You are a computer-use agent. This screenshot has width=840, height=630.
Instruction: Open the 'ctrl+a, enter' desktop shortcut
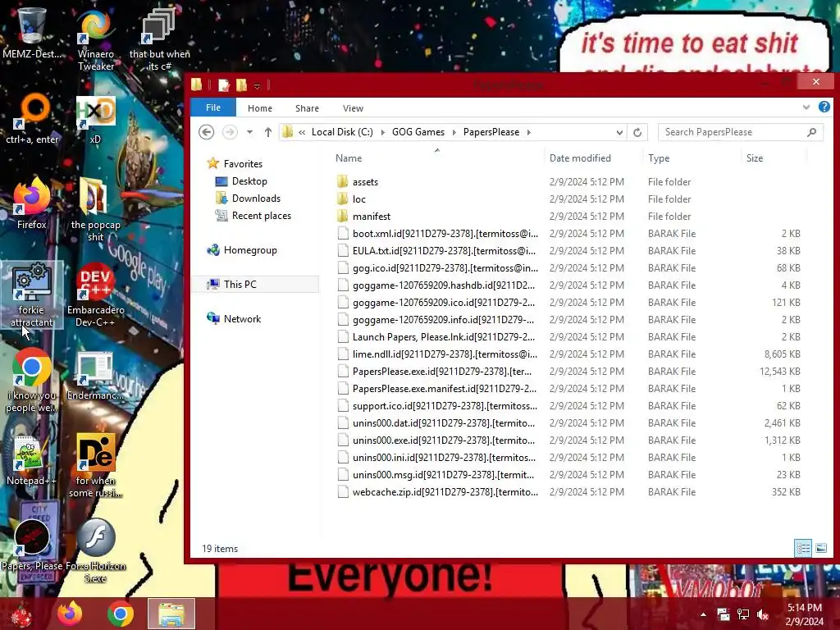click(32, 118)
